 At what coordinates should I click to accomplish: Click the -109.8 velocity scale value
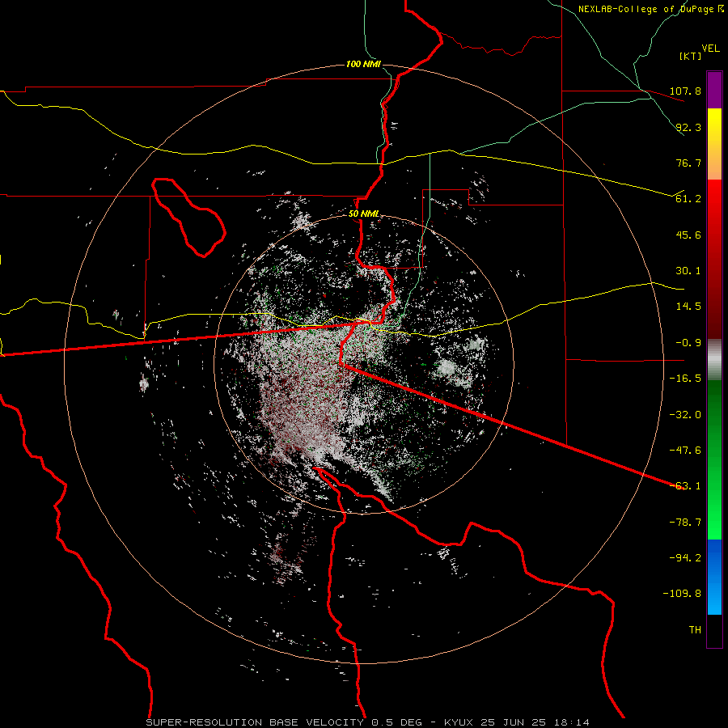pos(682,594)
